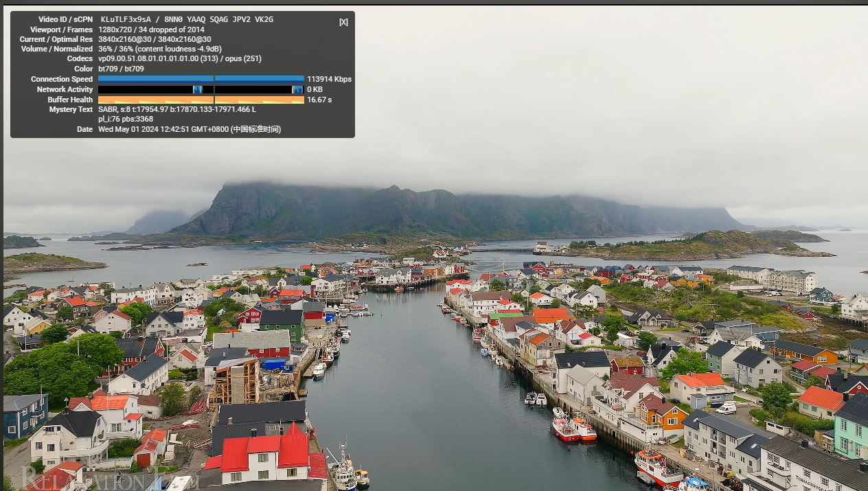
Task: Select the Viewport / Frames dropped value
Action: pyautogui.click(x=152, y=30)
